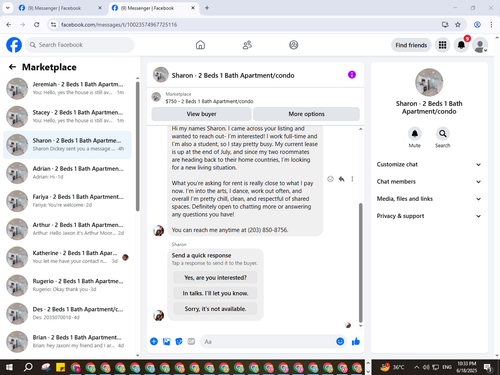500x375 pixels.
Task: Open the notifications bell with badge
Action: pos(461,45)
